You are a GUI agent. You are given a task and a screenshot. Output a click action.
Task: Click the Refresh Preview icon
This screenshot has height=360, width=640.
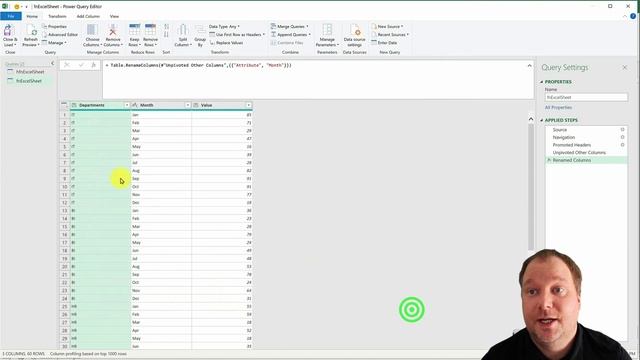tap(31, 31)
